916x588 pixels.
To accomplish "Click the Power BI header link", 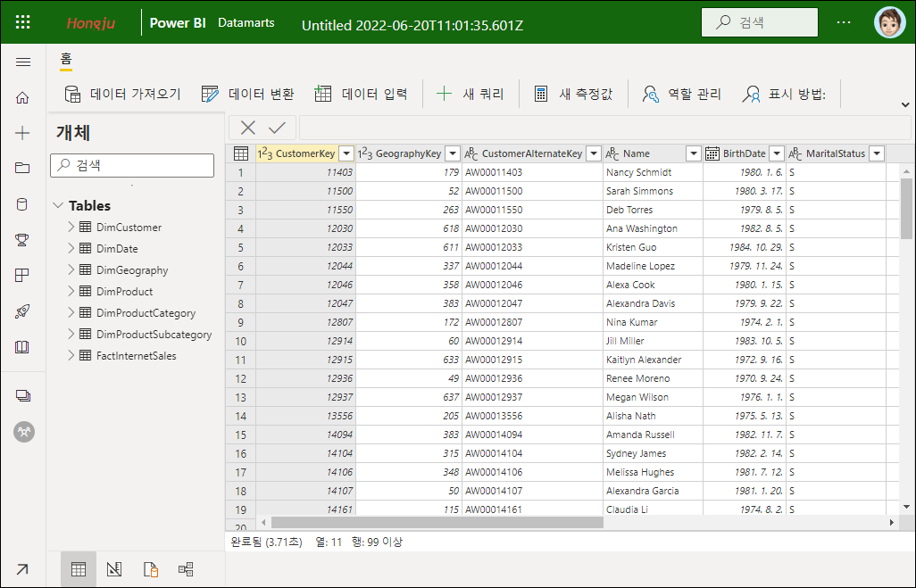I will pyautogui.click(x=178, y=23).
